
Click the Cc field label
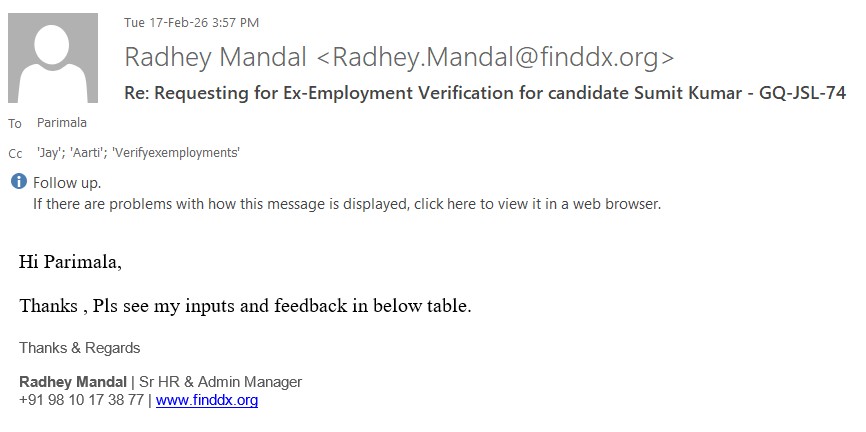(15, 154)
